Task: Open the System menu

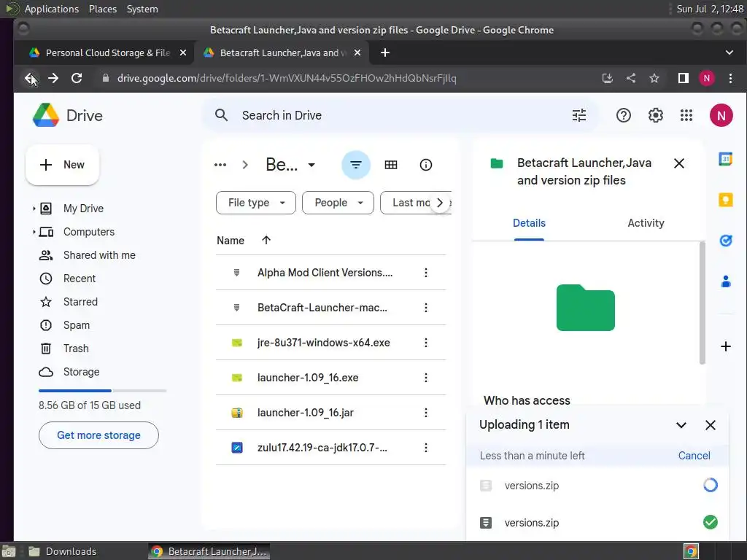Action: 142,9
